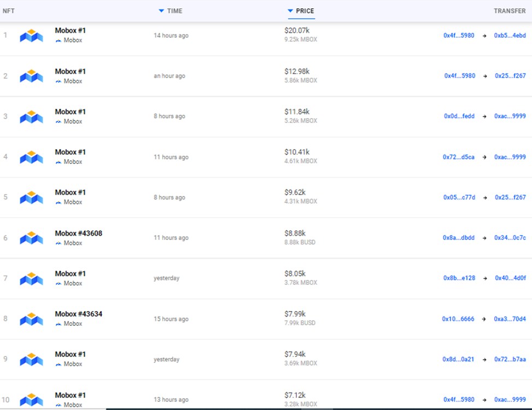Open sender address 0x10...6666
Viewport: 532px width, 410px height.
pos(458,319)
